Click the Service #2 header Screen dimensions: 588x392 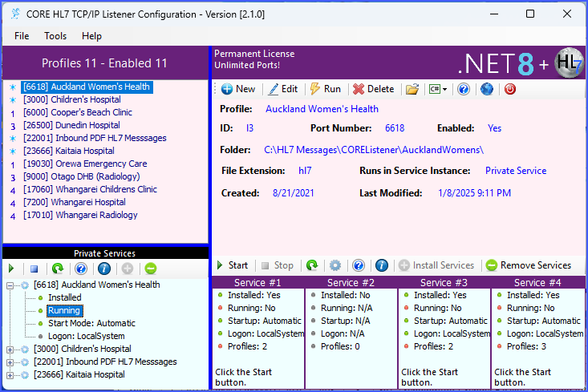351,282
